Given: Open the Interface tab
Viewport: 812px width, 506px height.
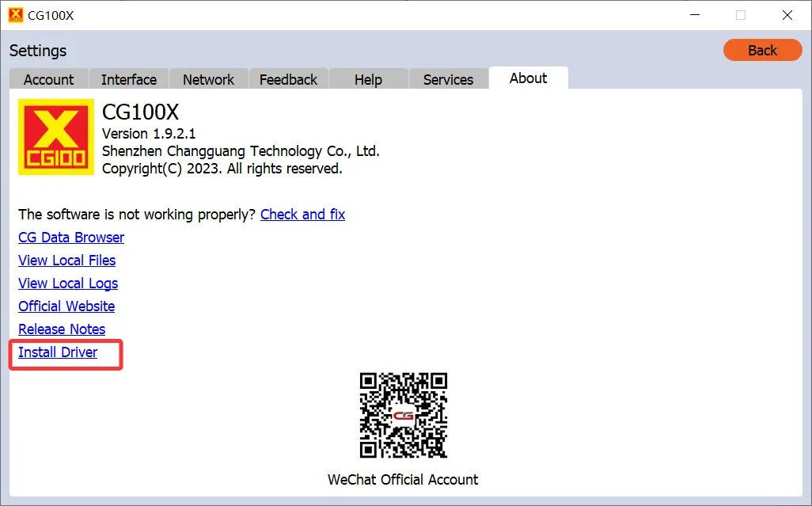Looking at the screenshot, I should 128,79.
